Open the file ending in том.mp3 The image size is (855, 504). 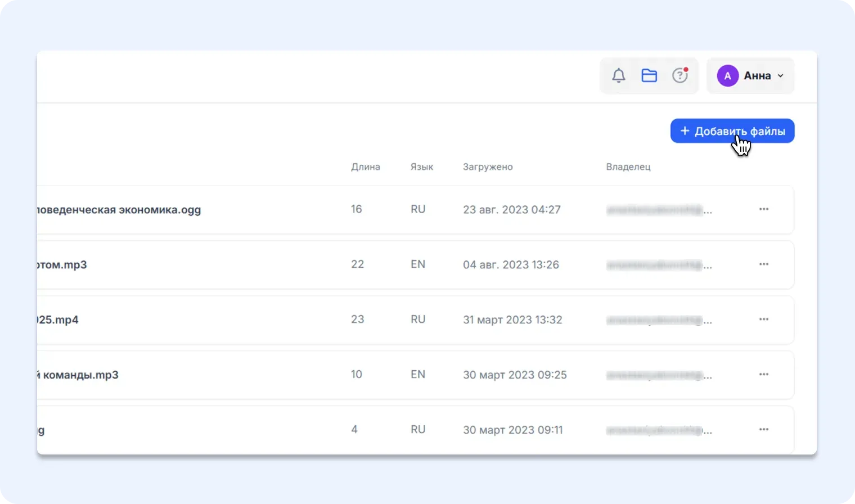[62, 265]
